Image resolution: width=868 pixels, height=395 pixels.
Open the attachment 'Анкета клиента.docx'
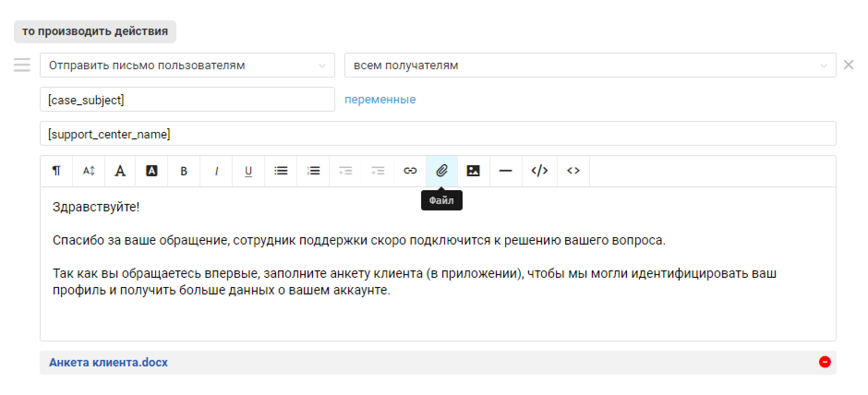(x=108, y=362)
